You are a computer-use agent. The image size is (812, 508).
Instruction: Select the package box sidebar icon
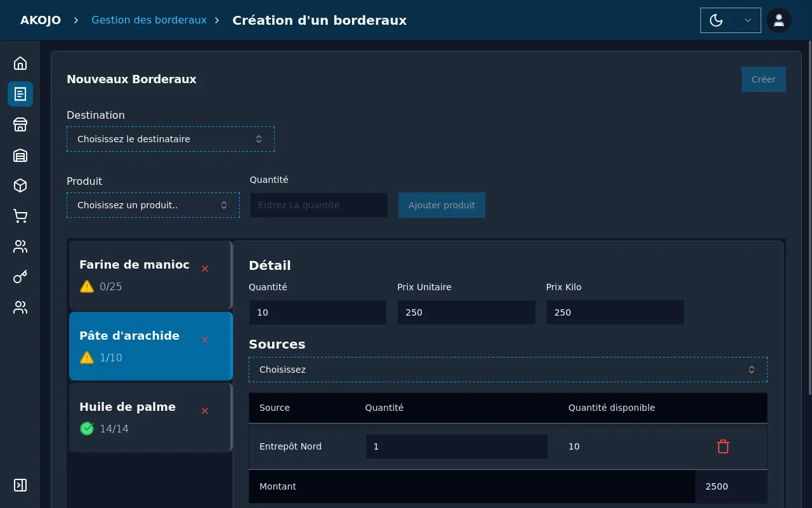(x=20, y=185)
